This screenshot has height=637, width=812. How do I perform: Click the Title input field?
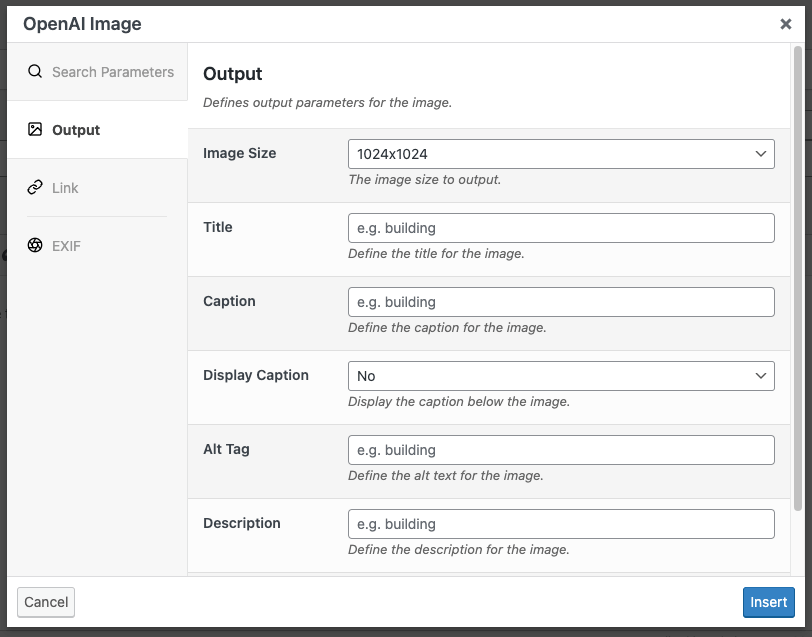(561, 228)
